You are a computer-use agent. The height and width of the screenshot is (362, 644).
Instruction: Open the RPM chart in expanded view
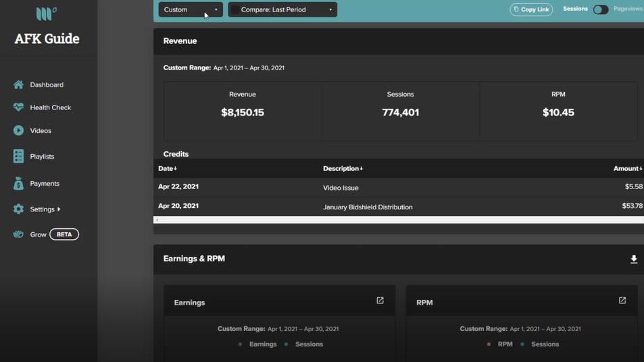pyautogui.click(x=622, y=301)
